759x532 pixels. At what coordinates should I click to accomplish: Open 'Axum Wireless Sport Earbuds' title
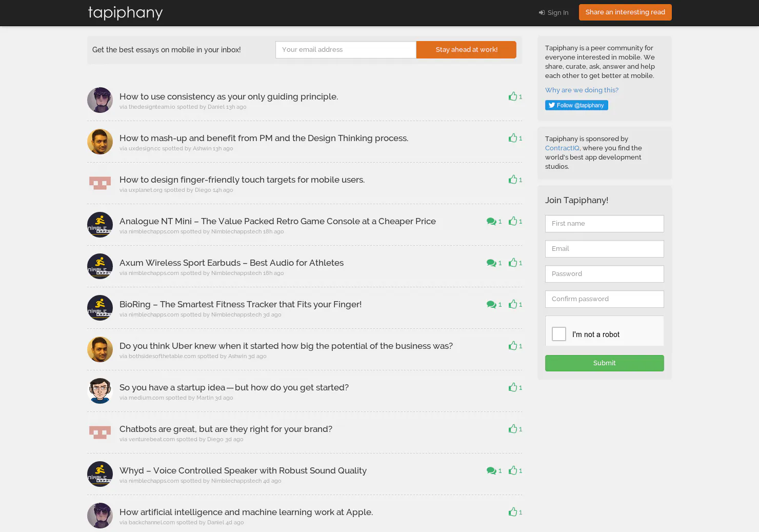pyautogui.click(x=231, y=263)
